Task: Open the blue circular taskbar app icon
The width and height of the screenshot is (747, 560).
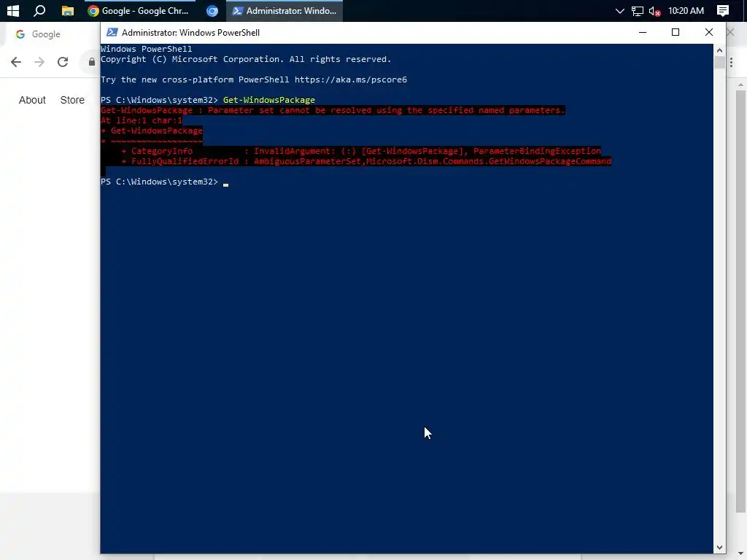Action: 212,10
